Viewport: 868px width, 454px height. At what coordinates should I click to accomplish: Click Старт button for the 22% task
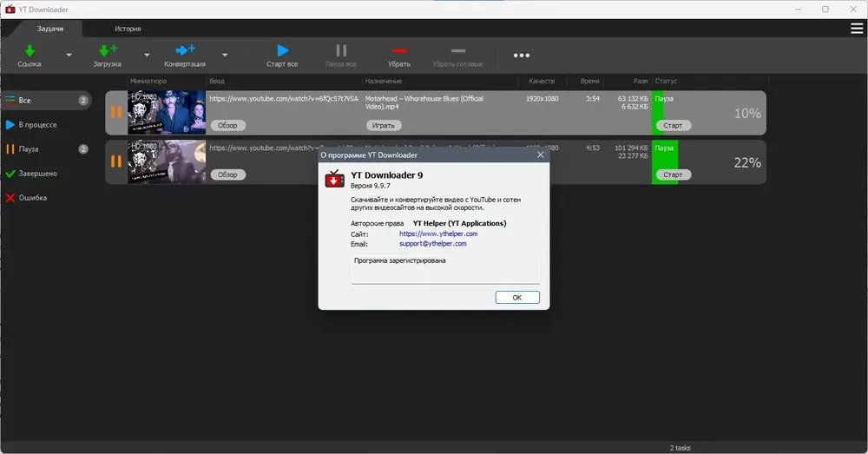674,175
